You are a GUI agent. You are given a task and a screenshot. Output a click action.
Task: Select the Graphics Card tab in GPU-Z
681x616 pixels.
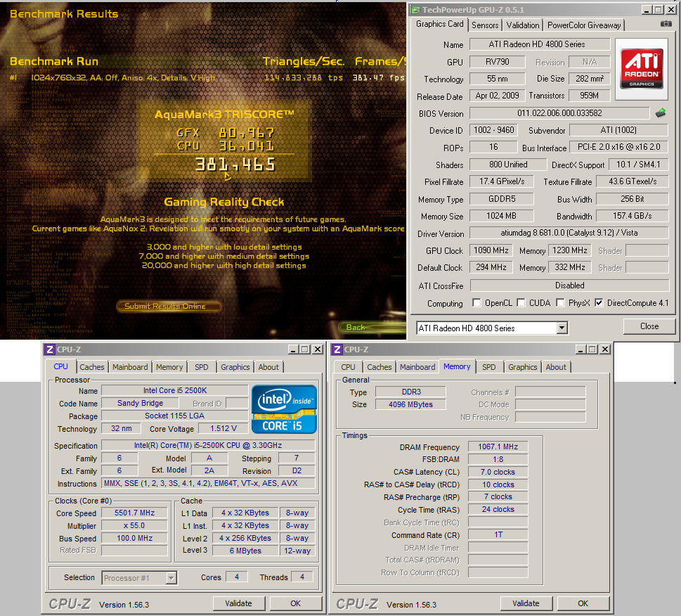coord(439,24)
